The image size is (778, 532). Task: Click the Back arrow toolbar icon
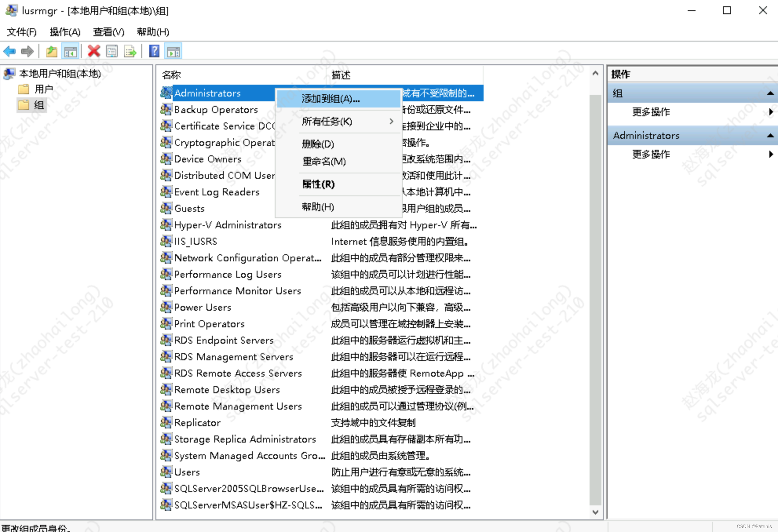(x=9, y=51)
